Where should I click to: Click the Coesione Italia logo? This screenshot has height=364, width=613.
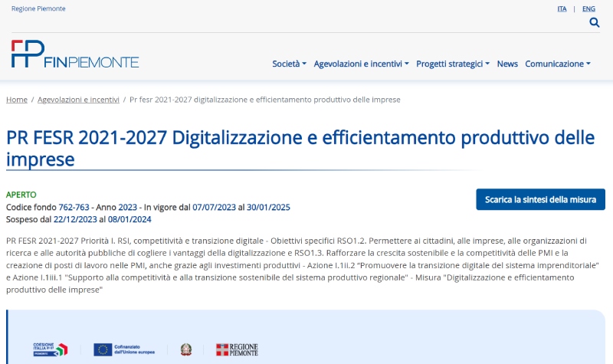(x=50, y=349)
